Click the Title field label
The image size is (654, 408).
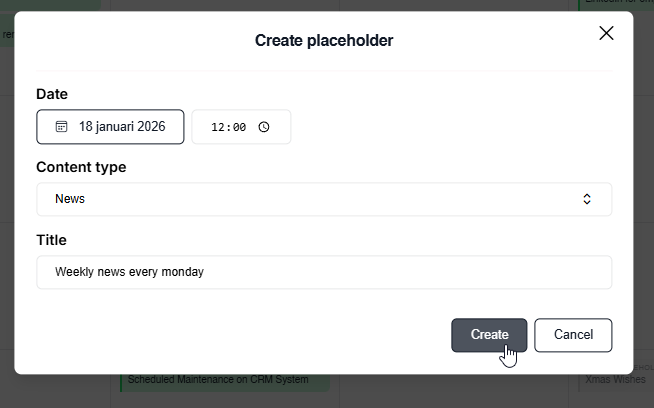point(51,240)
